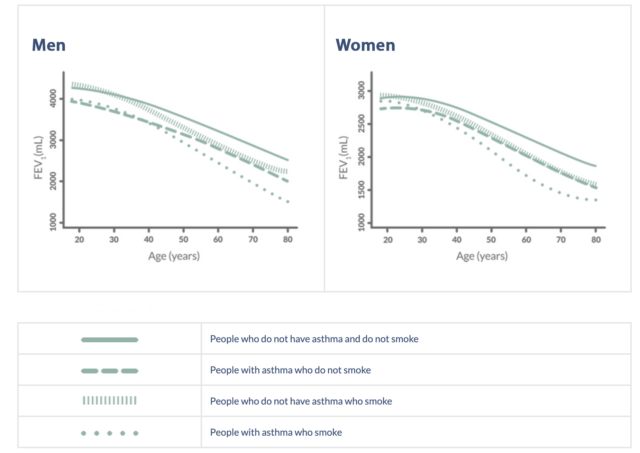640x453 pixels.
Task: Select the 'Women' chart title
Action: coord(365,46)
